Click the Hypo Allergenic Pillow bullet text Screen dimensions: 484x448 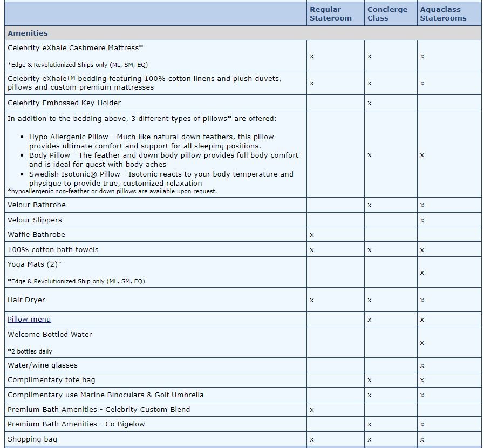[x=151, y=141]
